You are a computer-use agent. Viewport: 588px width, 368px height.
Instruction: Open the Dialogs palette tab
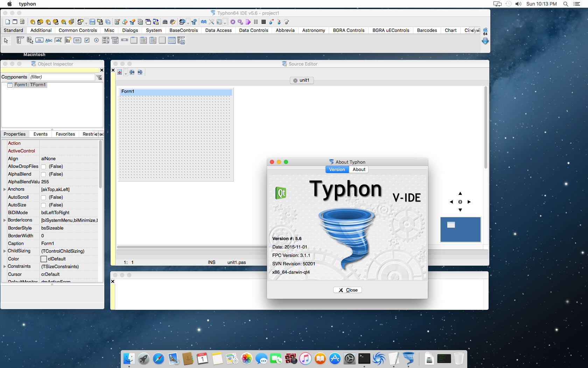[130, 30]
